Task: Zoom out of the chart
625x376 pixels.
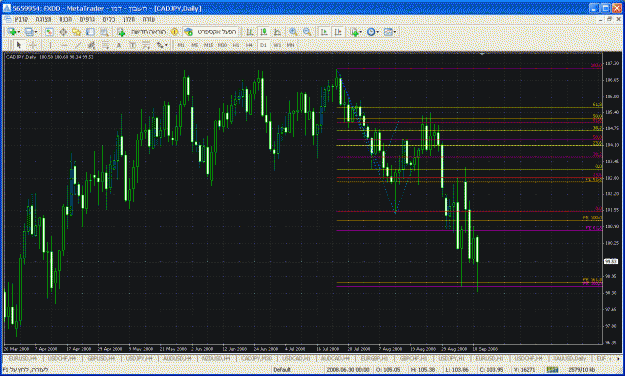Action: coord(307,32)
